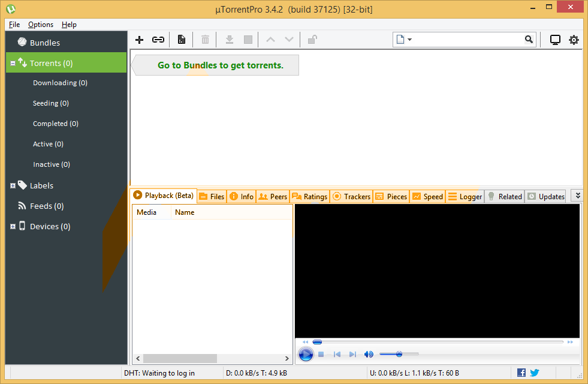Switch to the Files tab
This screenshot has height=384, width=588.
click(x=212, y=196)
